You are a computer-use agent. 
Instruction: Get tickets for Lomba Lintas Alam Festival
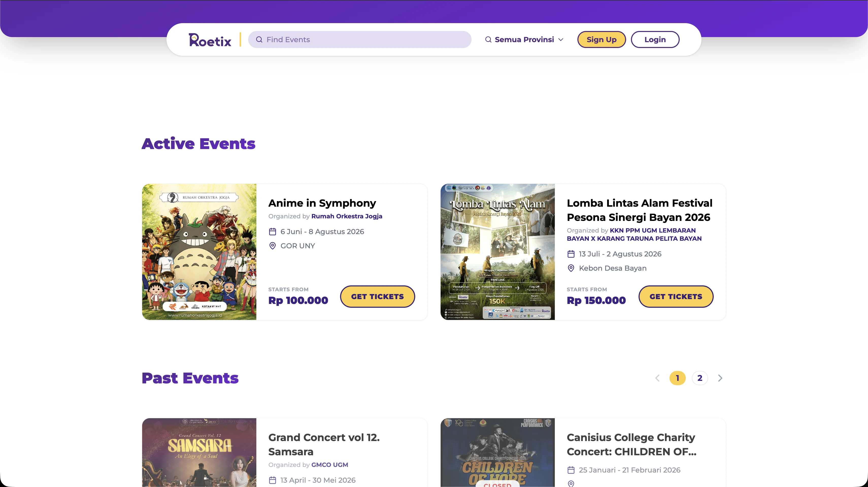tap(676, 297)
